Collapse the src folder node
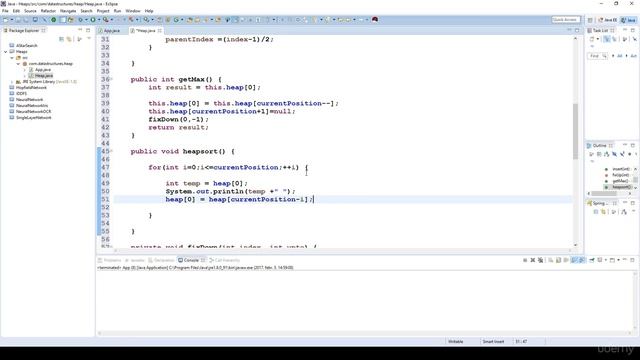 click(x=12, y=58)
